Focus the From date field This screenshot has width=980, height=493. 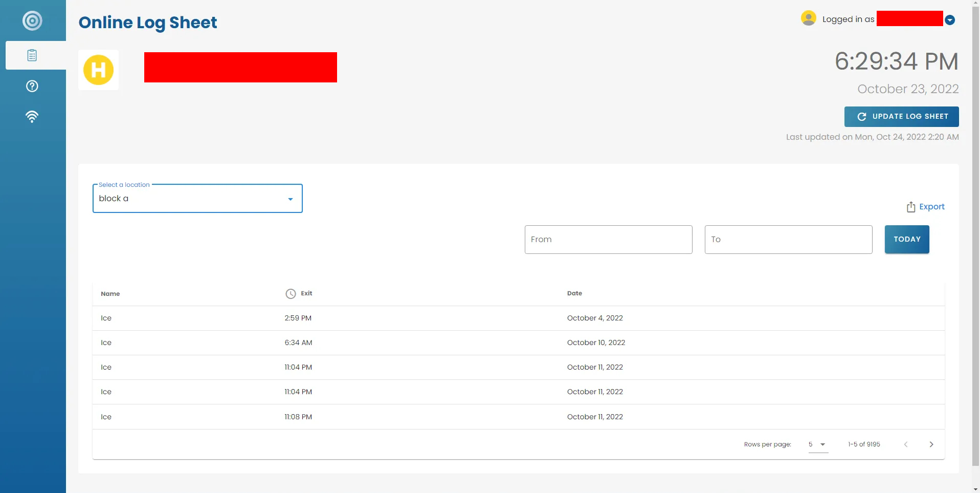[608, 240]
